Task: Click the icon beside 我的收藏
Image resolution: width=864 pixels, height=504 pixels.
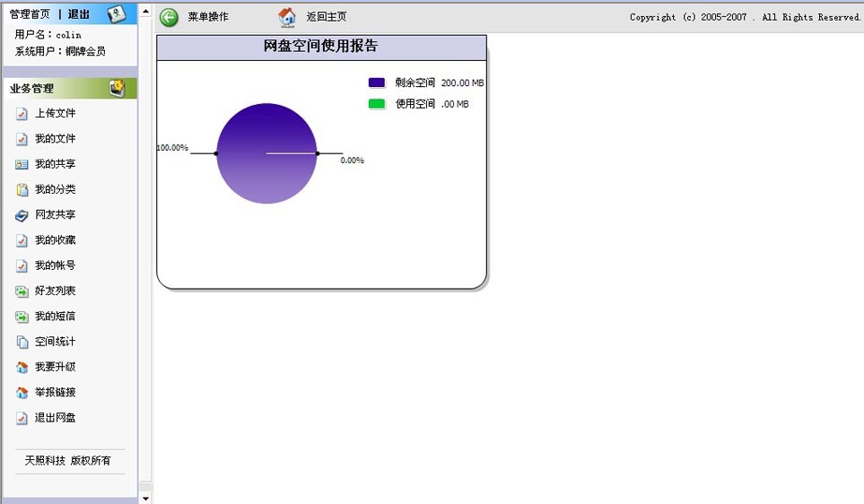Action: point(22,240)
